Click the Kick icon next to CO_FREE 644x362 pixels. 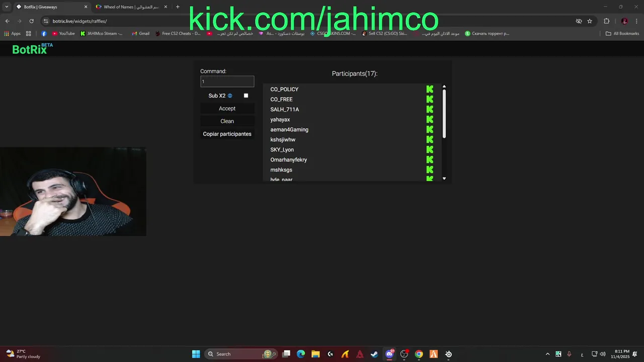pos(430,99)
